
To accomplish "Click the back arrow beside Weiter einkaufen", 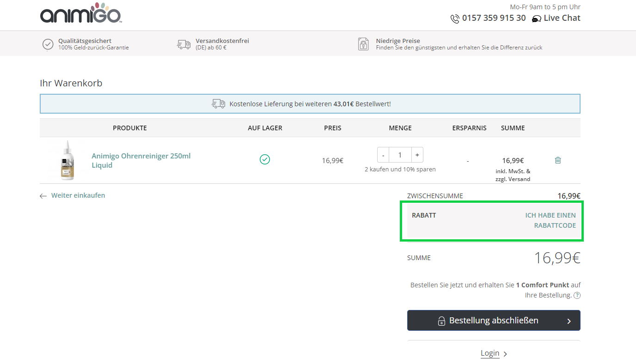I will pos(43,196).
